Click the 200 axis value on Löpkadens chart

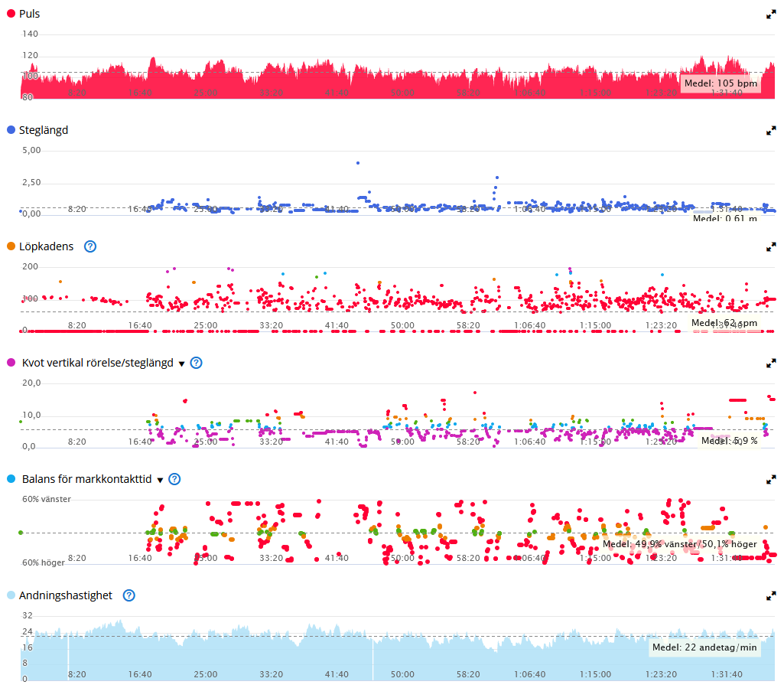[30, 266]
